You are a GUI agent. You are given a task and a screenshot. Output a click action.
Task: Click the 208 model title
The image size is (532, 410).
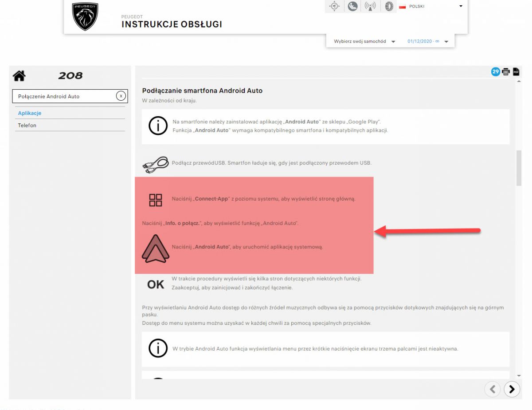pos(70,76)
